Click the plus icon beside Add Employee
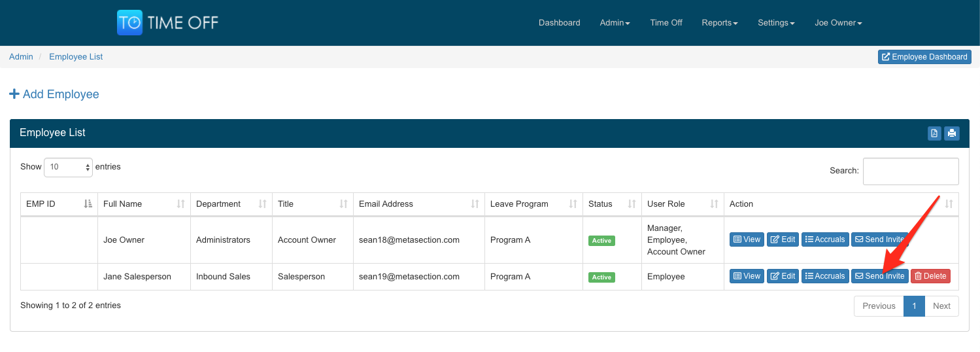Viewport: 980px width, 352px height. pyautogui.click(x=14, y=94)
